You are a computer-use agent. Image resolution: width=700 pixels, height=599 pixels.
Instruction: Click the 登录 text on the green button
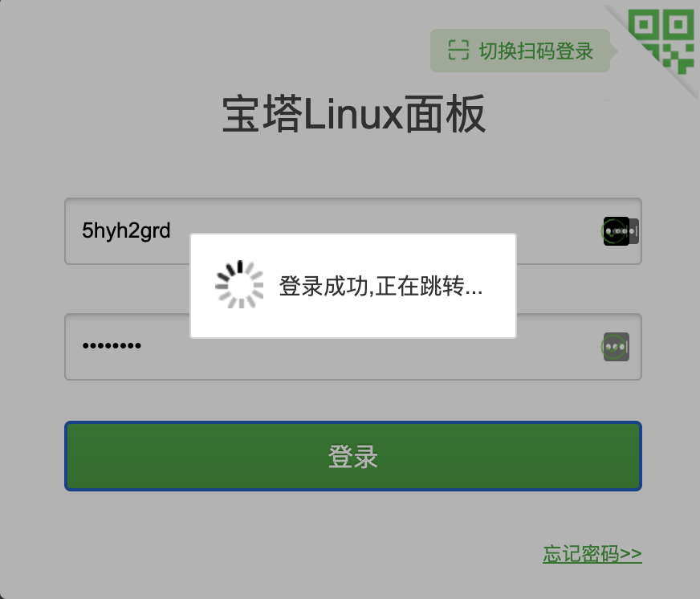coord(353,457)
